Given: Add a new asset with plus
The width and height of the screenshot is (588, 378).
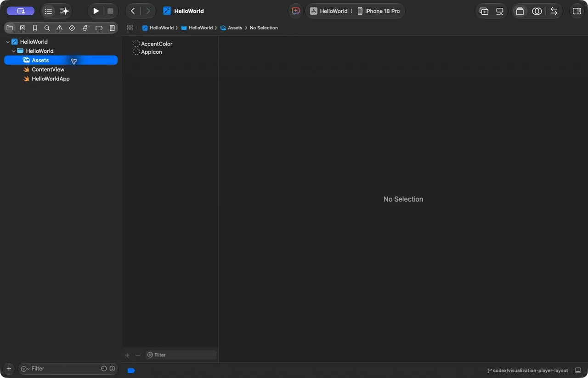Looking at the screenshot, I should coord(127,355).
